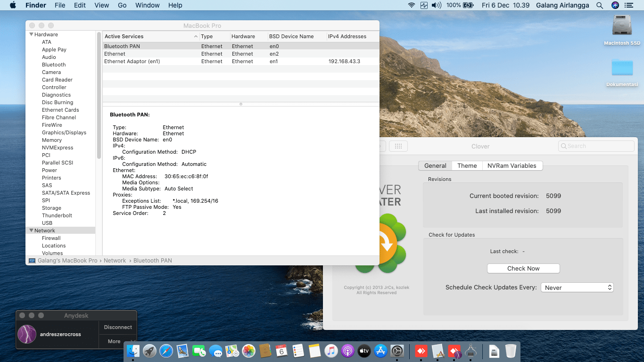Open the volume menu bar icon

point(437,5)
